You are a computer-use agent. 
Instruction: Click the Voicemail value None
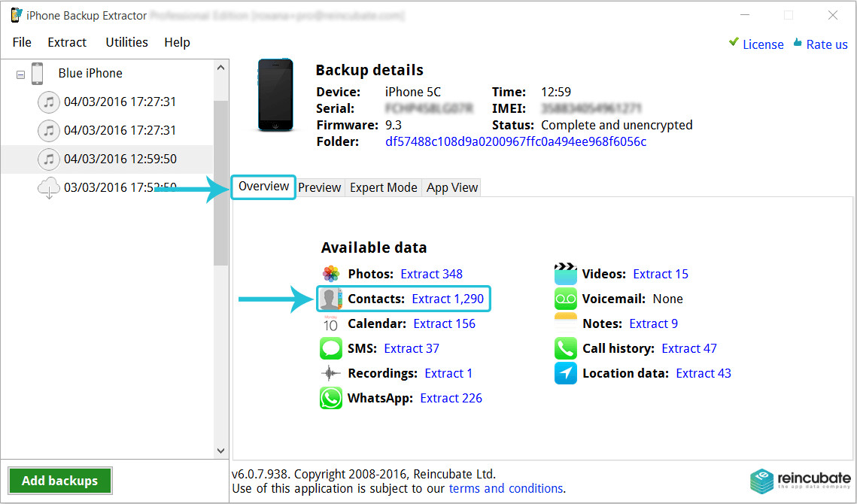(667, 299)
